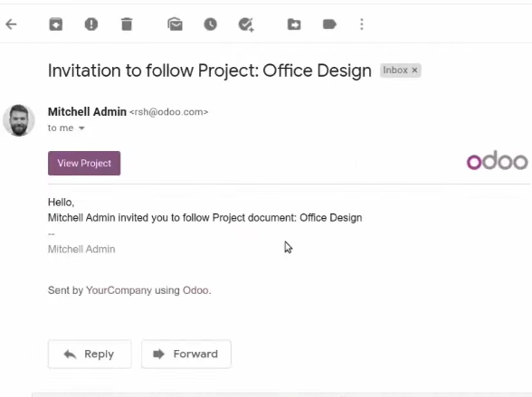
Task: Report spam with the exclamation icon
Action: coord(91,24)
